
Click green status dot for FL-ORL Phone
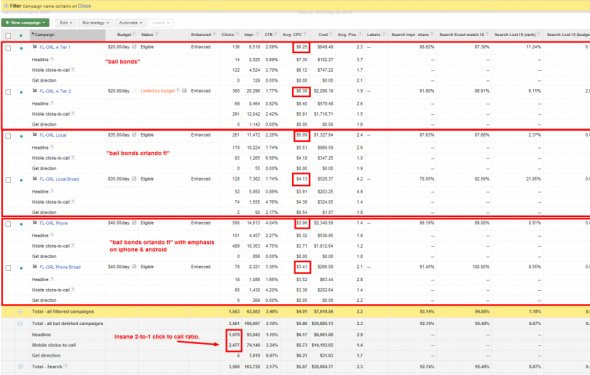tap(21, 224)
